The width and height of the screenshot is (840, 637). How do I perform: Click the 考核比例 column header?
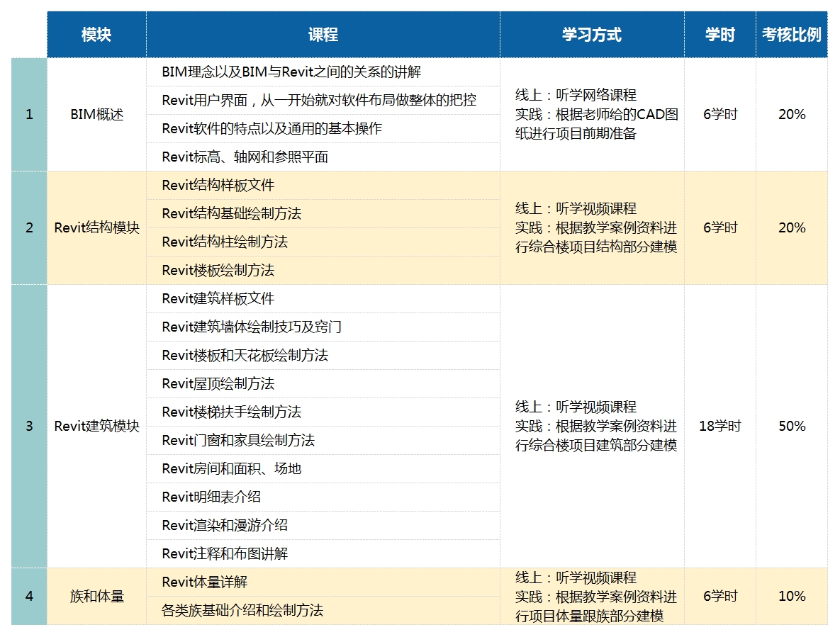[791, 35]
